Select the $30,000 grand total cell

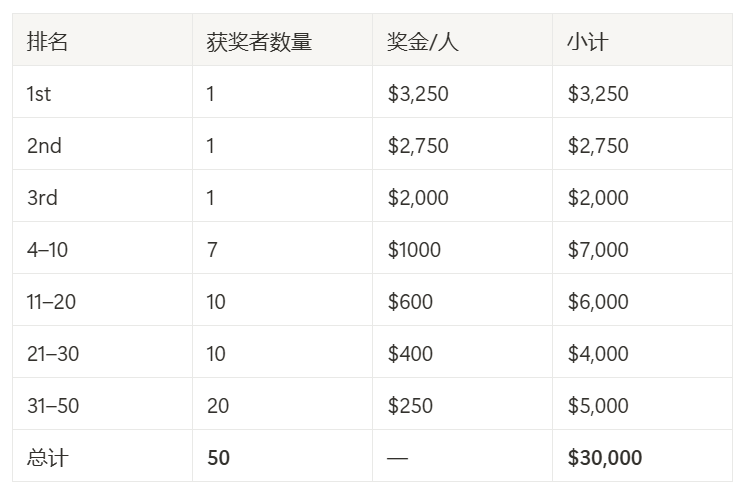coord(604,458)
